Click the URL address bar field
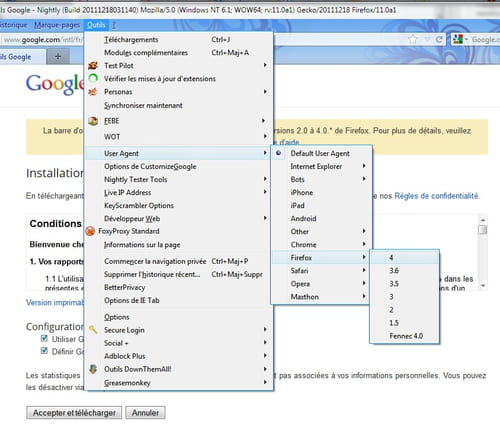 click(x=42, y=40)
